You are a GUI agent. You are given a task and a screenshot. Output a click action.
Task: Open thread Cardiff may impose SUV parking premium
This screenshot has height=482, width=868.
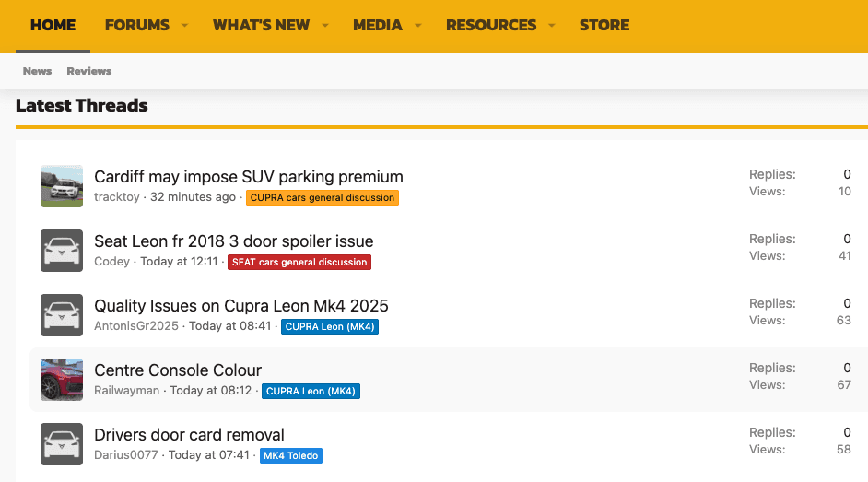tap(249, 177)
